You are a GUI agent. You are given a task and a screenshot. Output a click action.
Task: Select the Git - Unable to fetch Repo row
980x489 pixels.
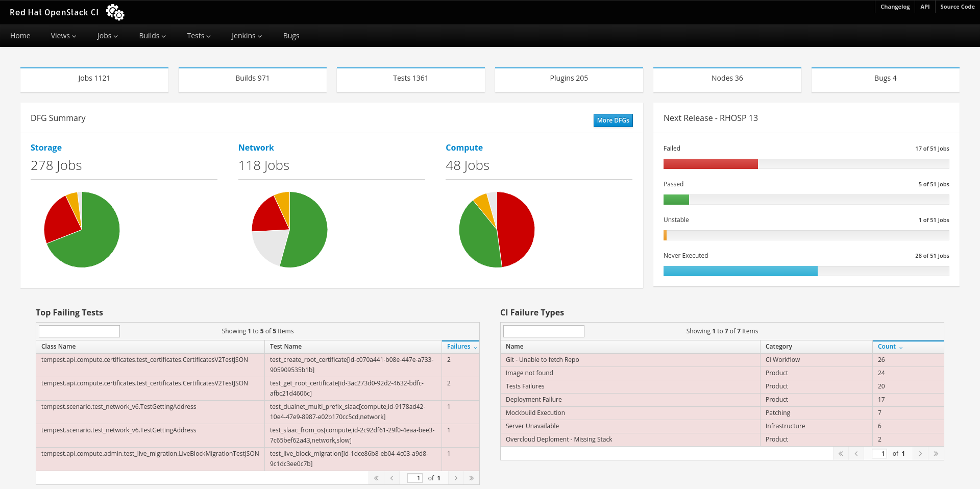[722, 360]
